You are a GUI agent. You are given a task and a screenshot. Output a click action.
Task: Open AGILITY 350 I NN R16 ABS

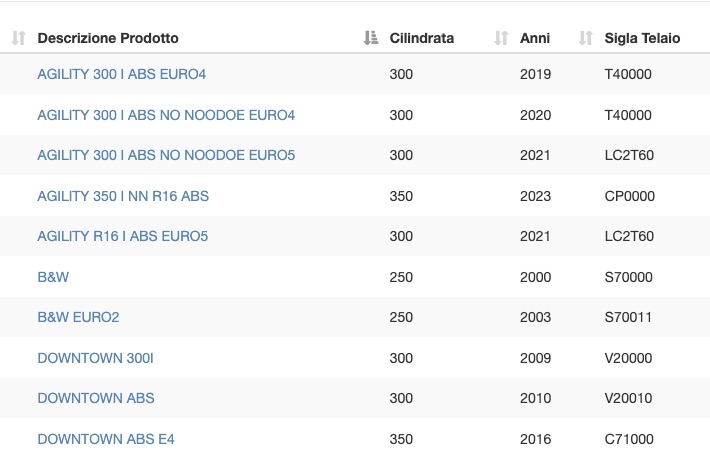pos(123,196)
